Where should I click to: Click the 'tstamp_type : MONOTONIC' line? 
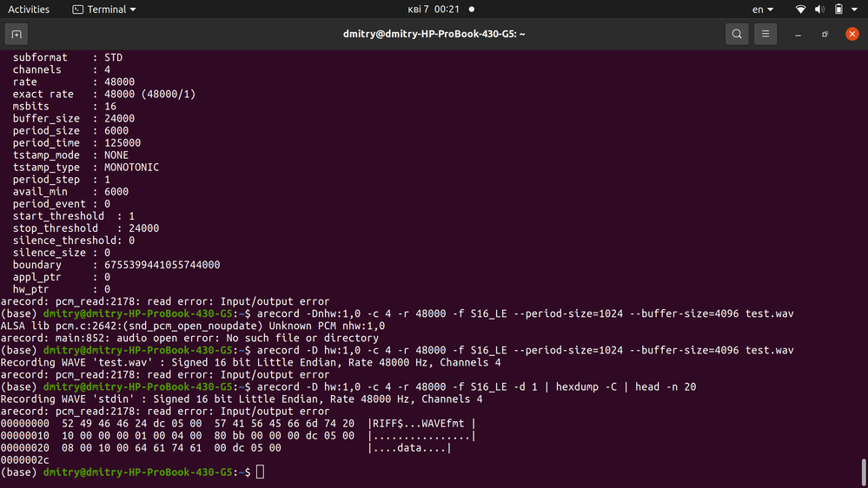(x=86, y=167)
